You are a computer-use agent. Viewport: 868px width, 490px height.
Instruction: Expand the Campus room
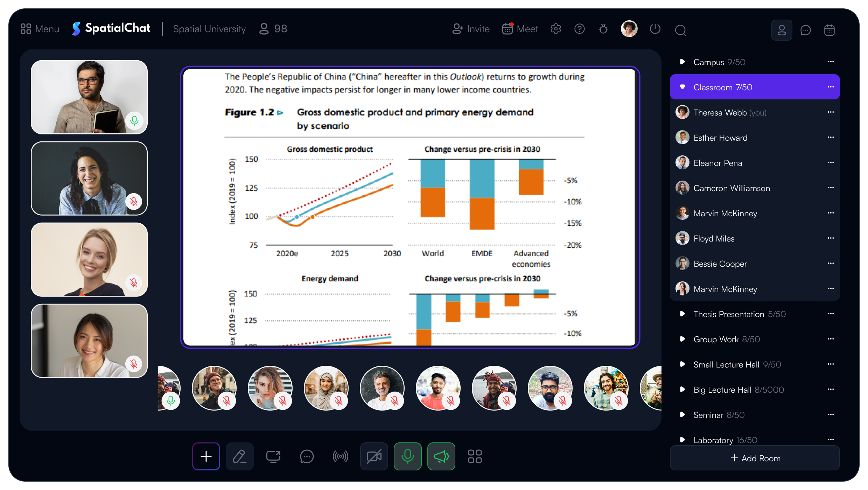pos(682,62)
